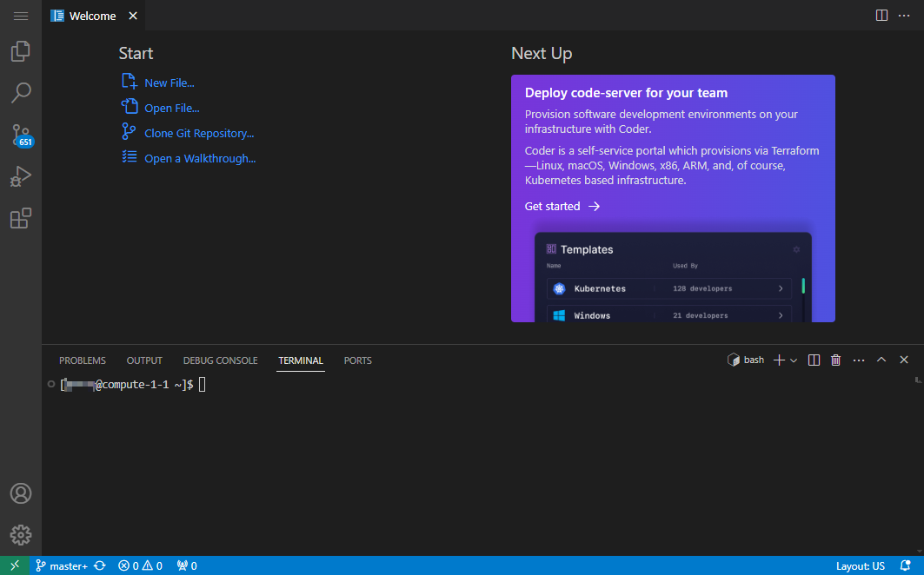This screenshot has height=575, width=924.
Task: Click the remote window indicator in status bar
Action: 15,565
